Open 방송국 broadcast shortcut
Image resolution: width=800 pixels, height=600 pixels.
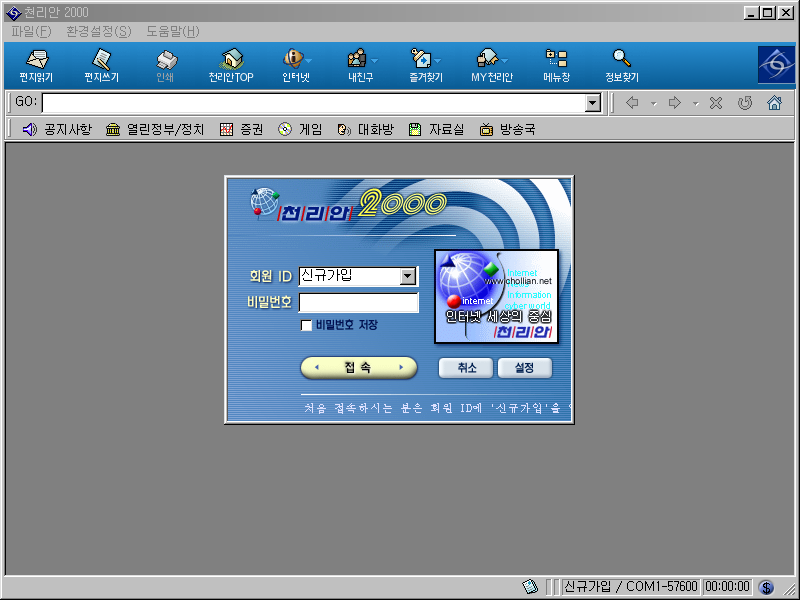[508, 130]
